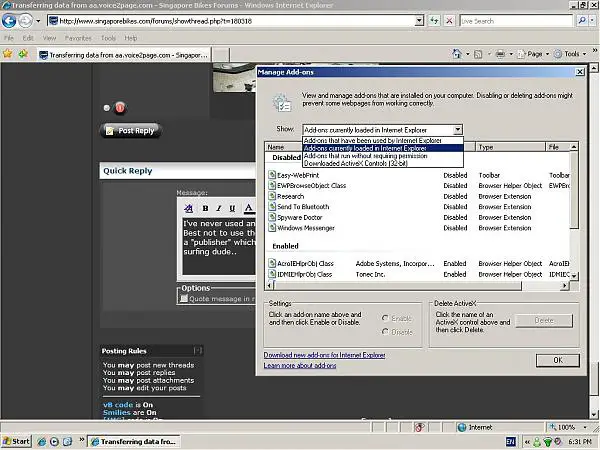Sort add-ons by Type column header

(x=510, y=147)
